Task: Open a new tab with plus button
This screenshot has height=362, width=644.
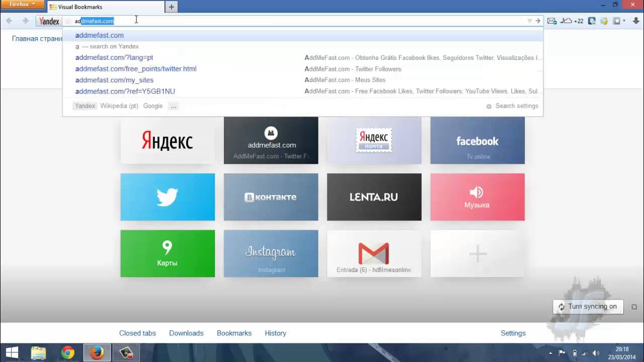Action: 172,7
